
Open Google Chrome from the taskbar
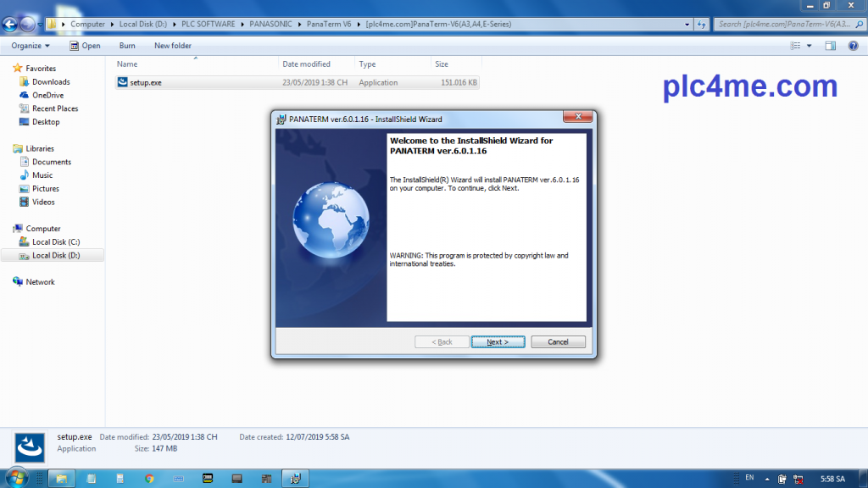tap(149, 479)
